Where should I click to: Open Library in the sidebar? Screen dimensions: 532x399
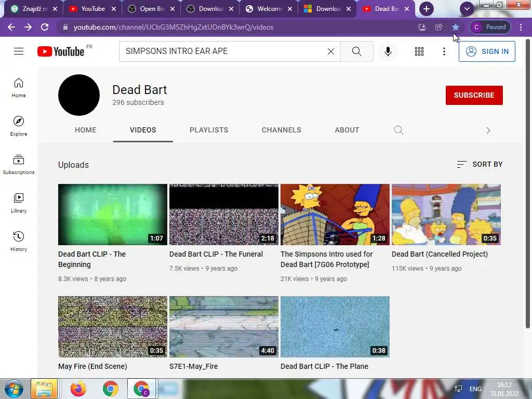19,203
